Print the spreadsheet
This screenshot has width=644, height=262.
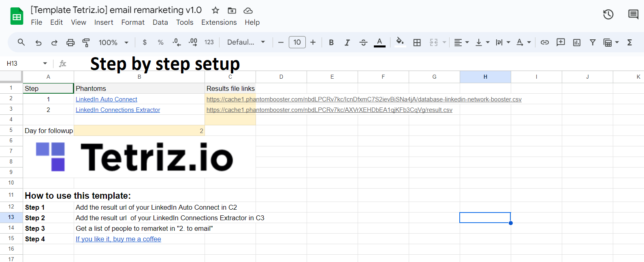pos(70,42)
